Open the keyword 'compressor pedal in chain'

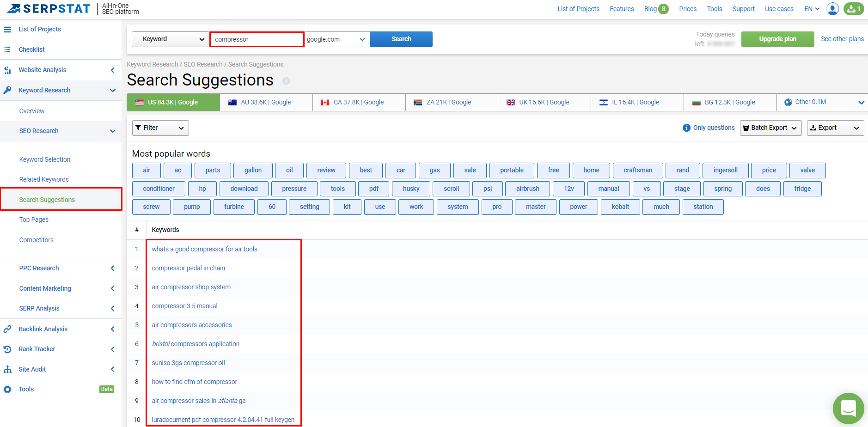point(188,268)
